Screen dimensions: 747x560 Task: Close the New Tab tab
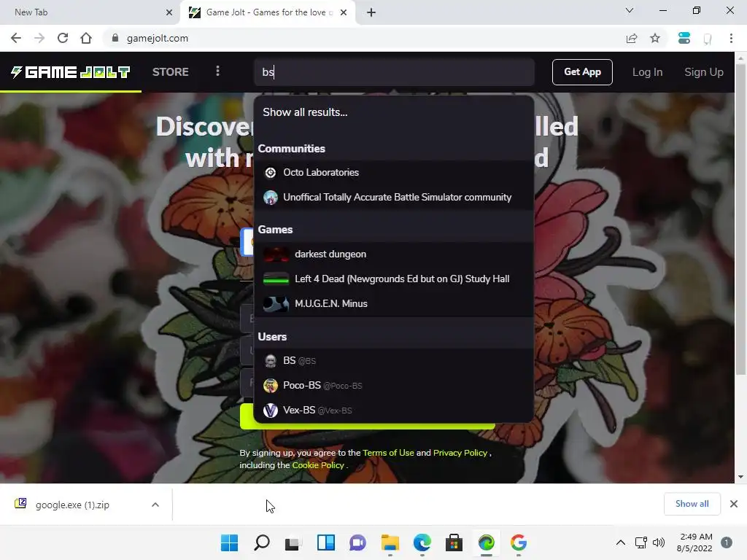click(x=169, y=12)
